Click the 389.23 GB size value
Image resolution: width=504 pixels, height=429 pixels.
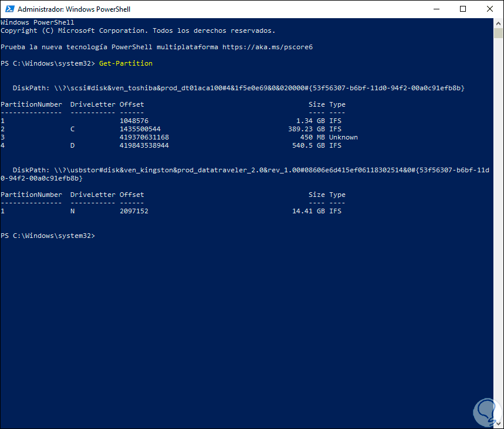(306, 129)
